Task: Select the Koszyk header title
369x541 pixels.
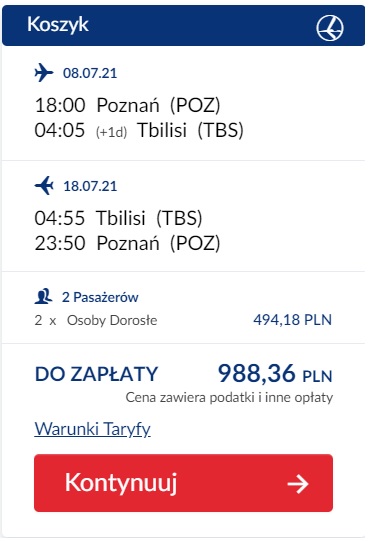Action: click(x=58, y=25)
